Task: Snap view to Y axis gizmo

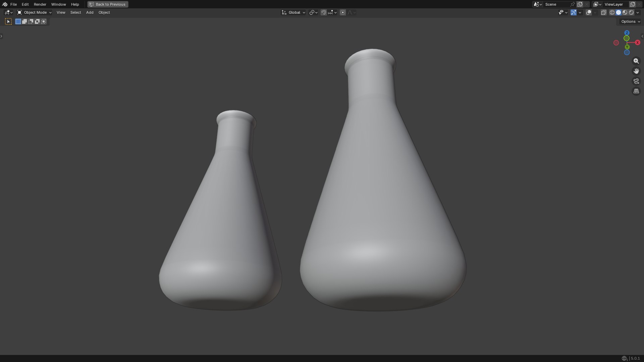Action: 627,47
